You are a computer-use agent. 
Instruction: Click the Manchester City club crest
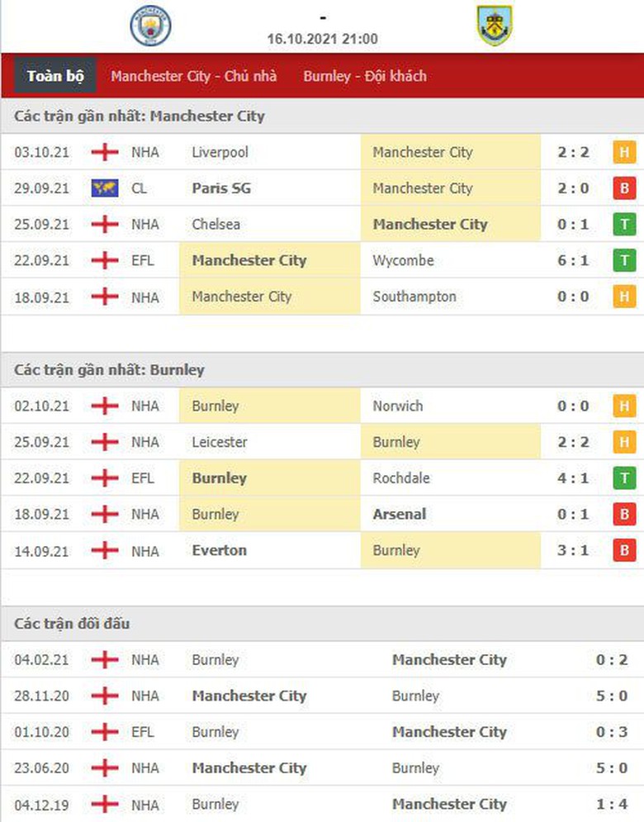(x=149, y=26)
